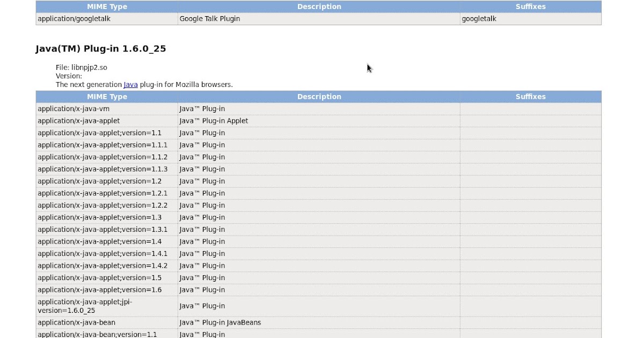Select application/x-java-bean cell without version
This screenshot has width=644, height=338.
click(107, 323)
